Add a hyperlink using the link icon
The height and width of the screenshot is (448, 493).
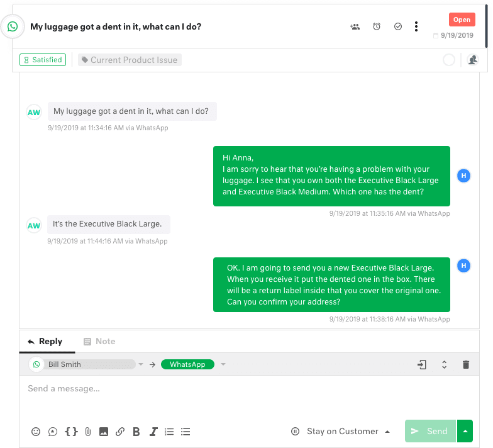pyautogui.click(x=120, y=432)
